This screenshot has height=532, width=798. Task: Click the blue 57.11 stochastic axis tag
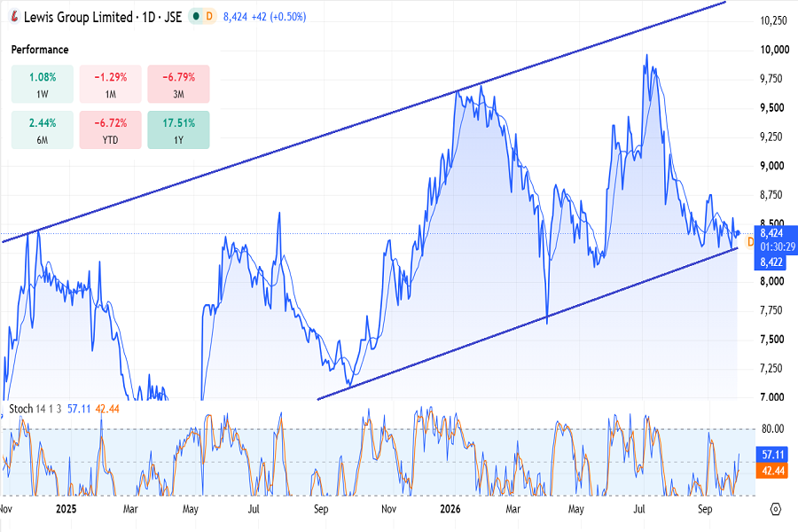click(773, 455)
